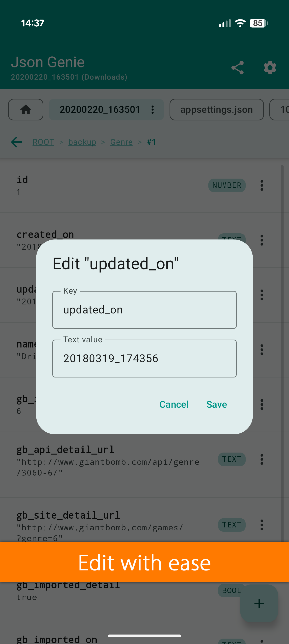Tap the share icon in header

pos(238,68)
